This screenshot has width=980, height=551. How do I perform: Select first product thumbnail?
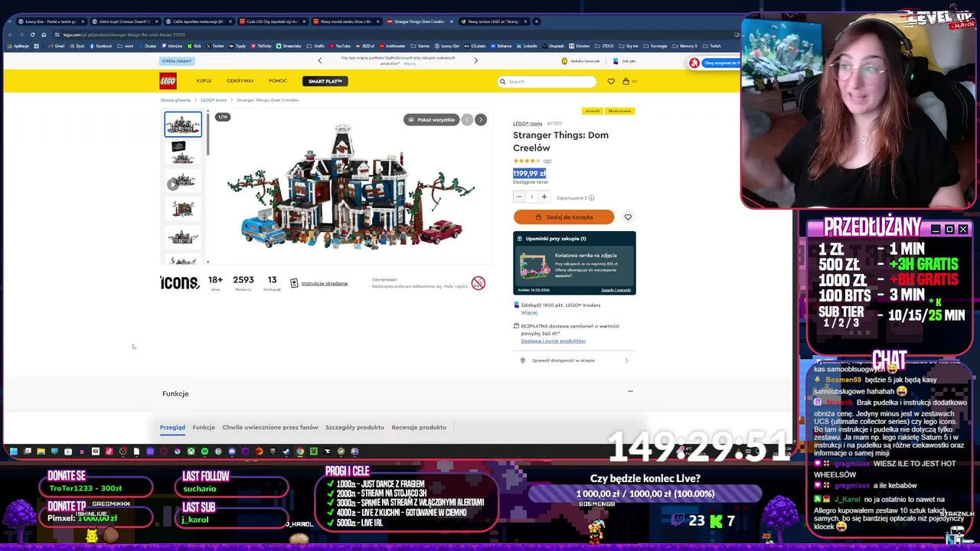coord(183,124)
